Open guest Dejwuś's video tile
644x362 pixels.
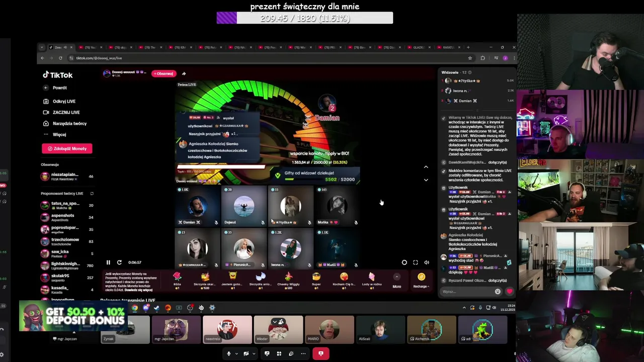pos(244,206)
